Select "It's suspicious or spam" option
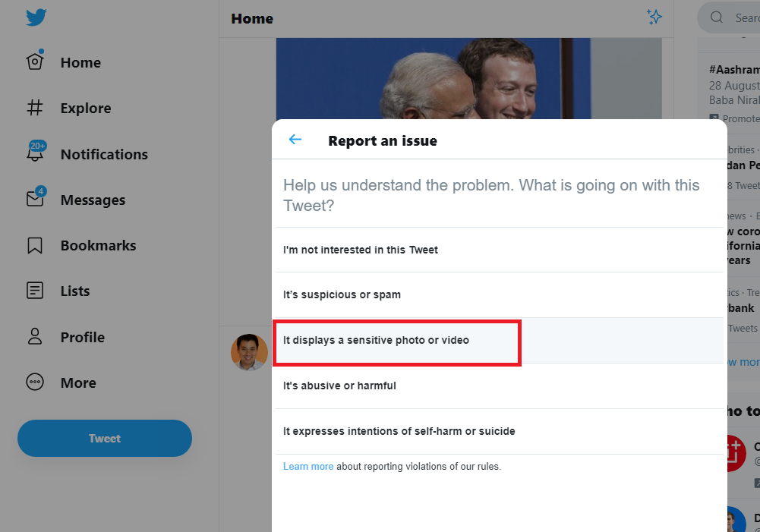This screenshot has height=532, width=760. pyautogui.click(x=342, y=294)
